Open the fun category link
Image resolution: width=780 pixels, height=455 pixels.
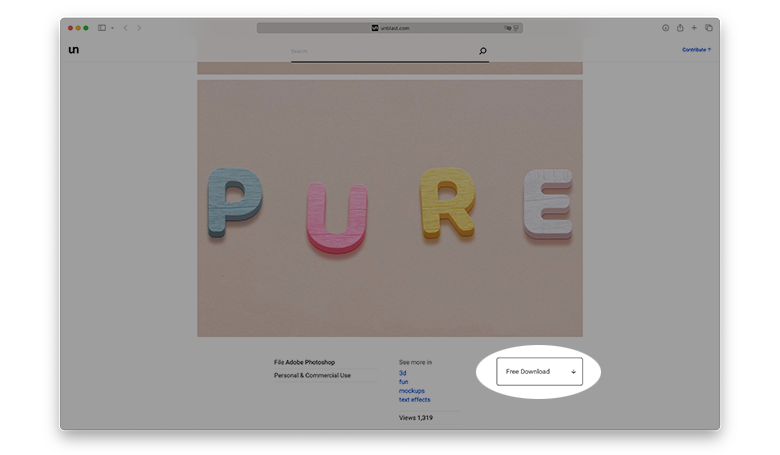403,382
